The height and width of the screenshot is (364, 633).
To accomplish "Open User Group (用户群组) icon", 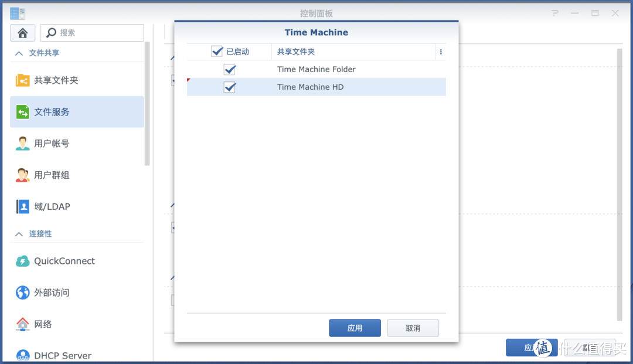I will pos(23,175).
